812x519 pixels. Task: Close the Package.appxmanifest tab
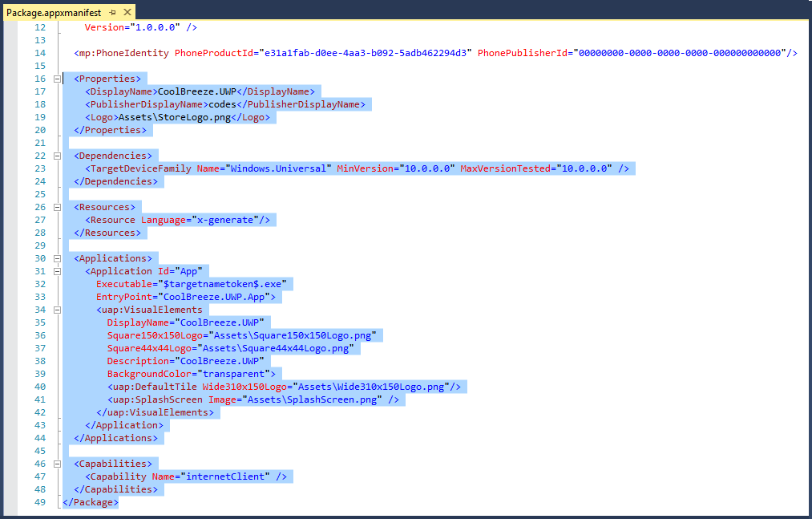[x=127, y=12]
